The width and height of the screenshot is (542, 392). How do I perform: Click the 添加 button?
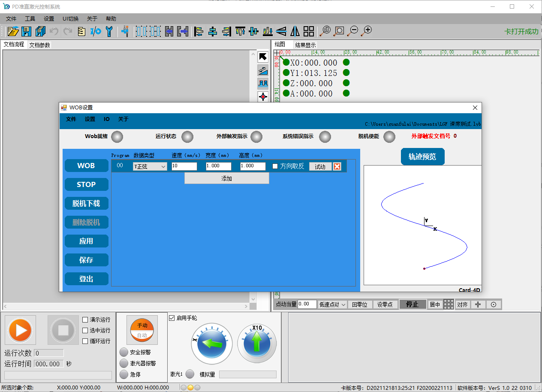[226, 178]
